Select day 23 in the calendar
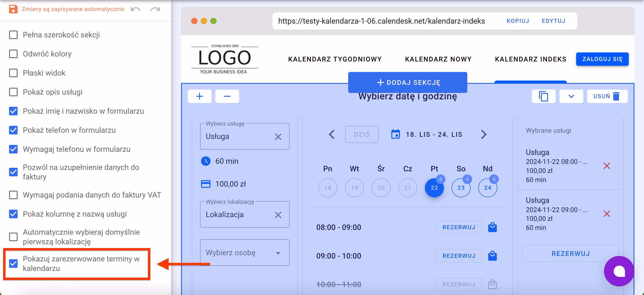The height and width of the screenshot is (295, 644). (461, 188)
